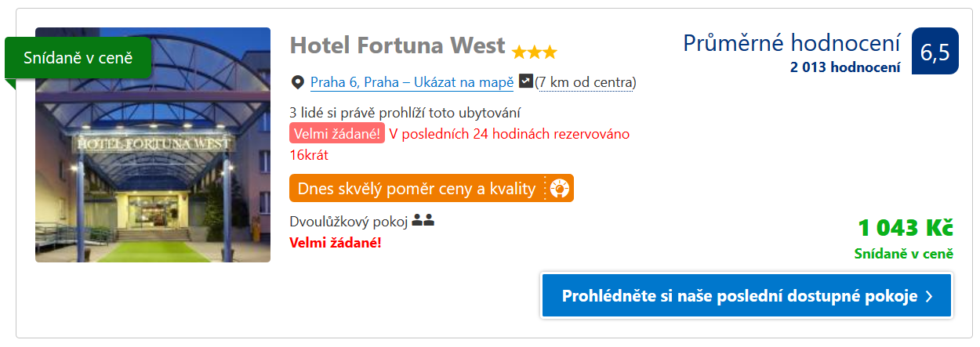
Task: Click the Snídaně v ceně green ribbon
Action: [x=78, y=58]
